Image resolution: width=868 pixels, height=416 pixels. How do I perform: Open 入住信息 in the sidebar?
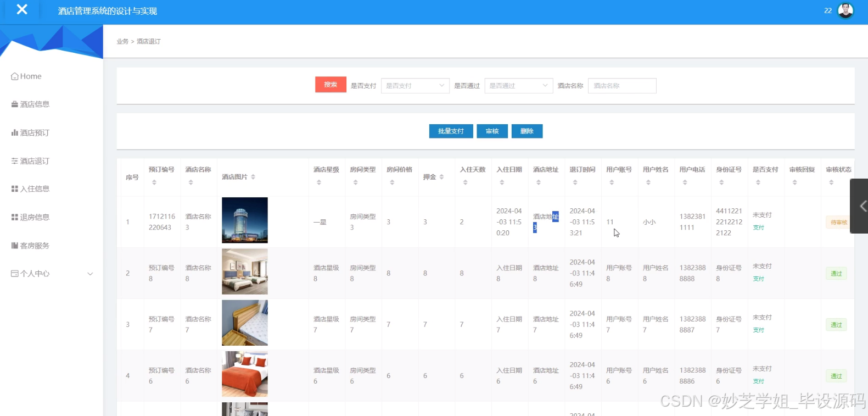coord(30,189)
